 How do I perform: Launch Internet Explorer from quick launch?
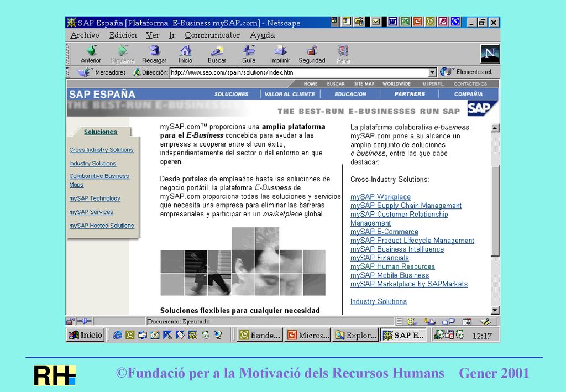pos(117,335)
